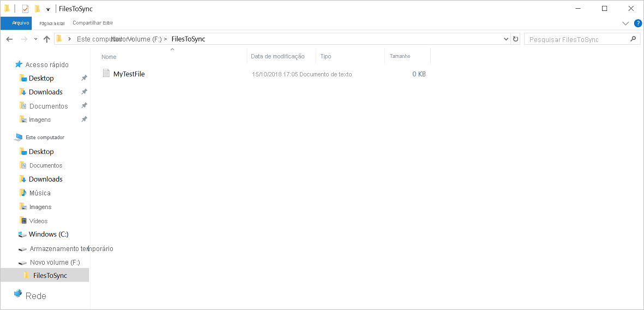The image size is (644, 310).
Task: Open the Rede network item
Action: pyautogui.click(x=36, y=296)
